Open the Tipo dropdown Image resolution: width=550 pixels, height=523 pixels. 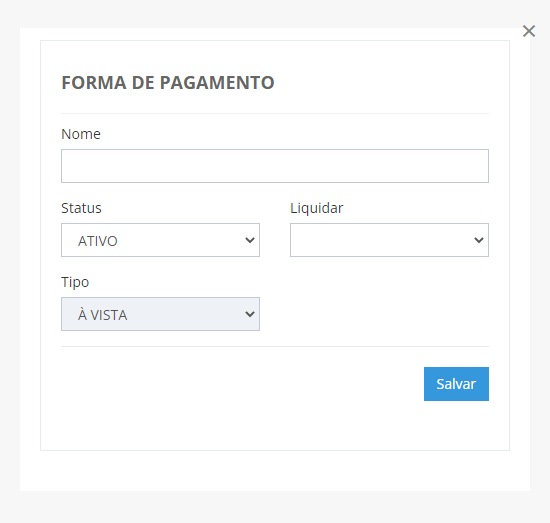tap(160, 314)
